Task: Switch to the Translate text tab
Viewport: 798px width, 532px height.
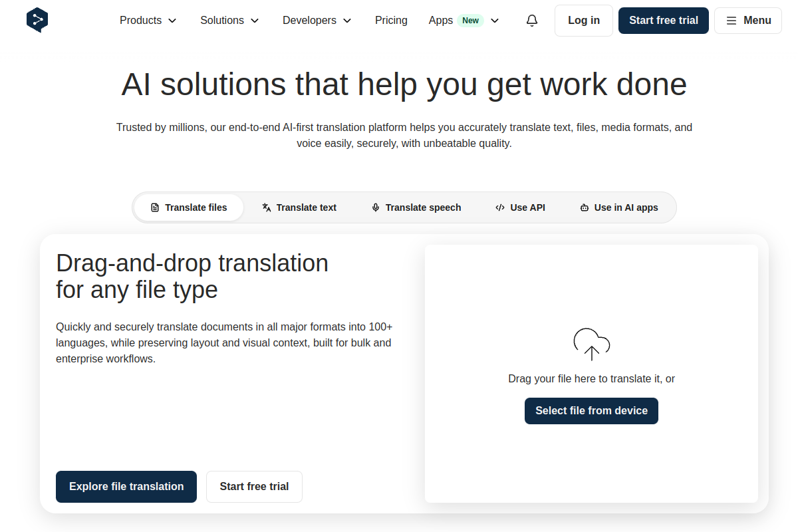Action: pyautogui.click(x=299, y=207)
